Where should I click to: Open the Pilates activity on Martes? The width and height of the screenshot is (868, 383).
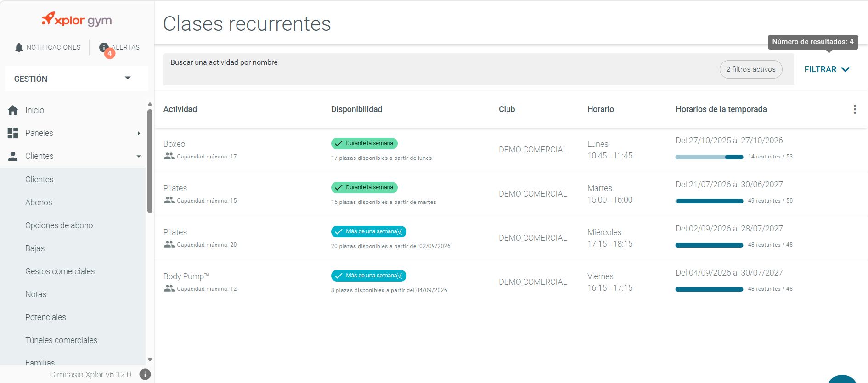175,188
